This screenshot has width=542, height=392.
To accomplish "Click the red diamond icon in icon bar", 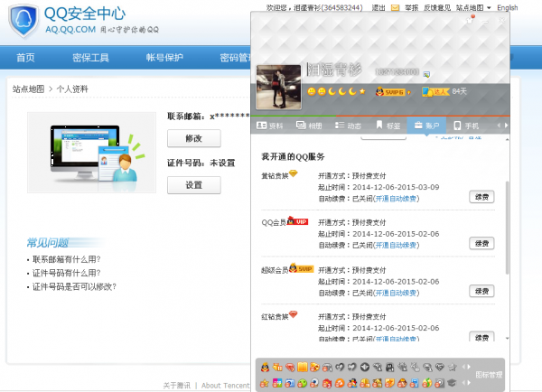I will point(290,367).
